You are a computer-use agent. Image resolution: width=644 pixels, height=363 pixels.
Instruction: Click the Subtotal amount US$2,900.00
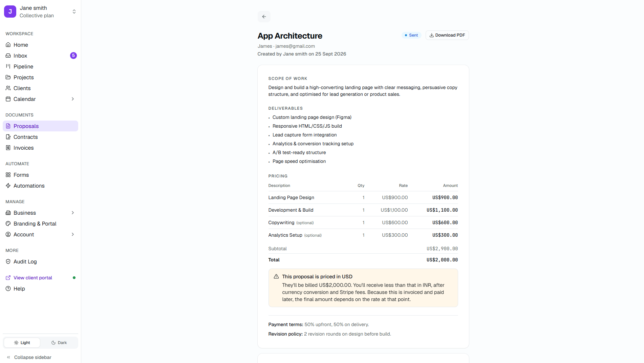point(442,249)
